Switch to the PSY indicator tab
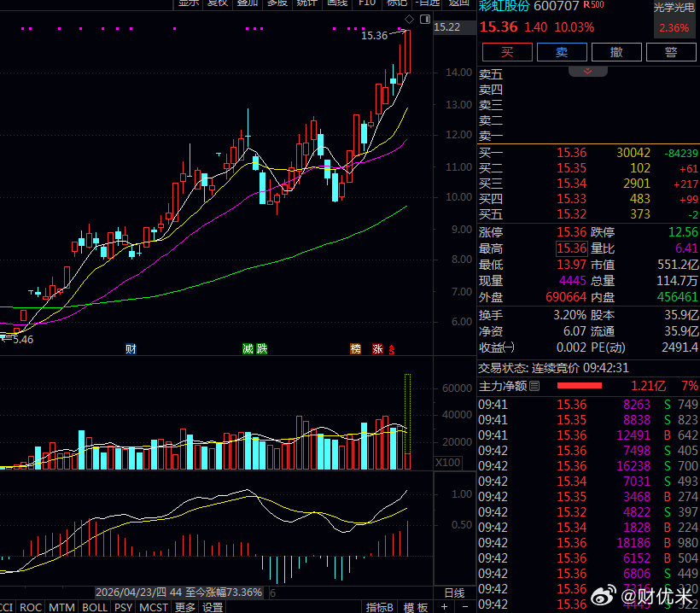The height and width of the screenshot is (613, 700). (x=123, y=607)
